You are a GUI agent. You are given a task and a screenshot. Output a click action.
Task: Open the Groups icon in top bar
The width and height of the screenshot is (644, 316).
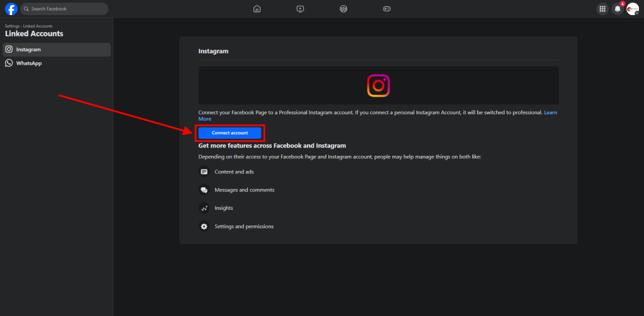click(344, 9)
